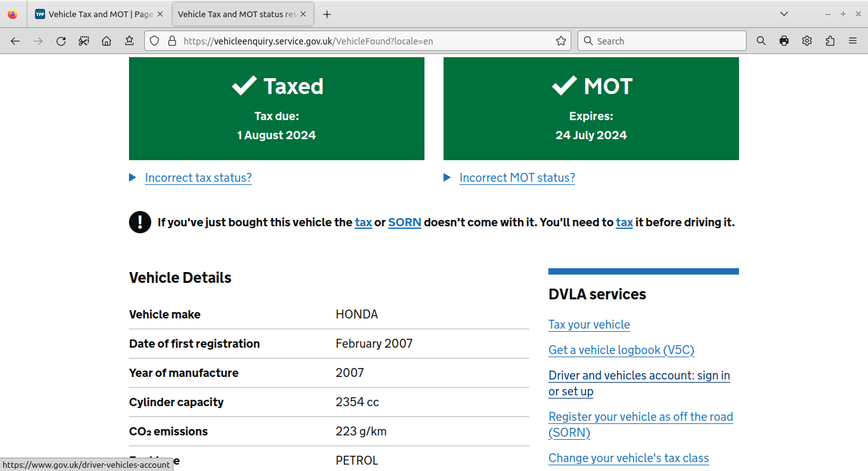Open the extensions puzzle icon
The width and height of the screenshot is (868, 471).
830,41
